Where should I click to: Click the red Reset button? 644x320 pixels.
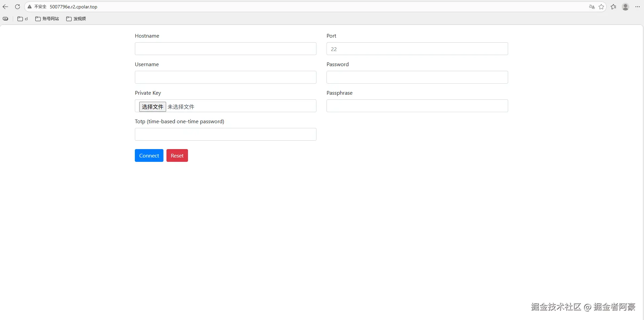177,155
